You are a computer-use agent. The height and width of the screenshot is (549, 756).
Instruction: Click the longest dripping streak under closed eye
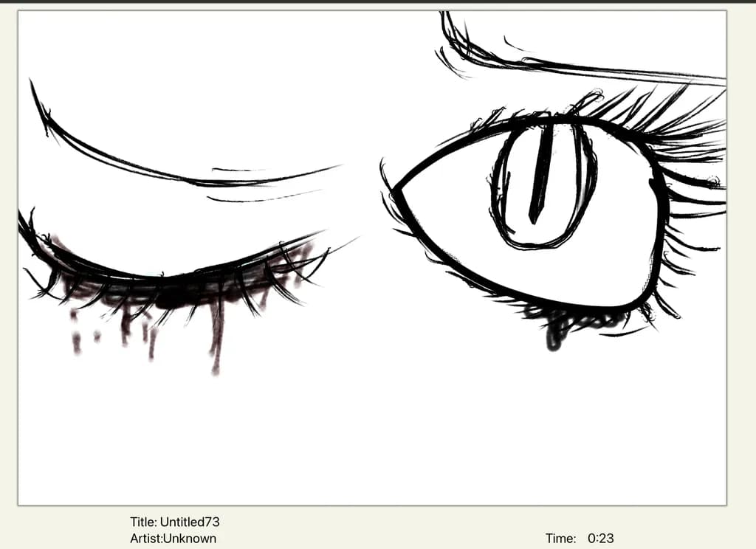tap(216, 337)
